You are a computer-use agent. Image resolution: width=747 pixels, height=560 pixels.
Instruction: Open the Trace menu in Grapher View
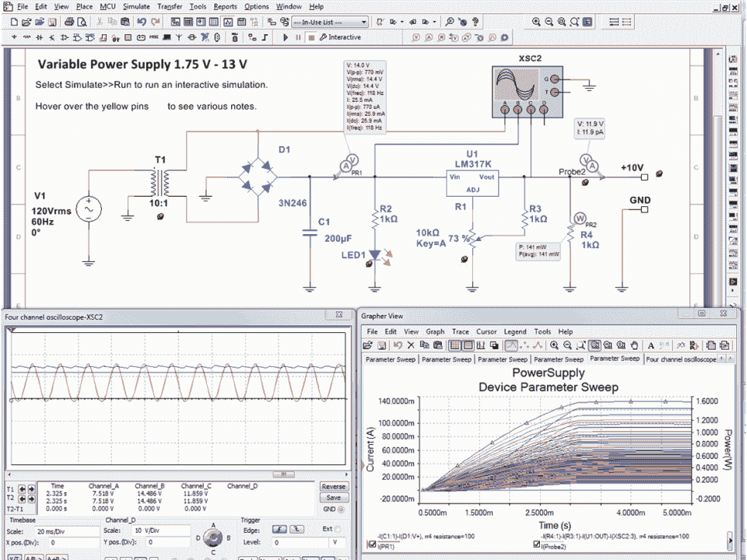(x=460, y=331)
